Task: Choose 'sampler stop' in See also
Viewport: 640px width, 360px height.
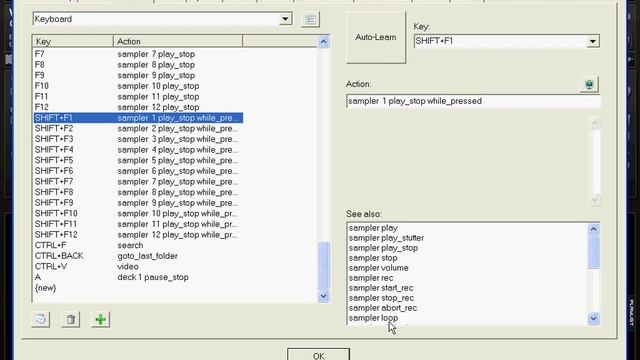Action: coord(373,258)
